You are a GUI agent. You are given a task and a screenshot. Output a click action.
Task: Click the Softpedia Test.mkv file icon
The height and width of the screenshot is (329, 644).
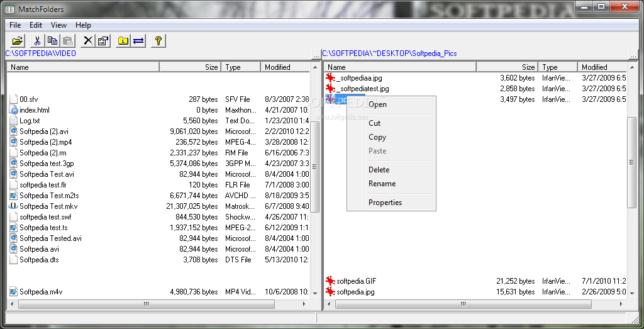(13, 206)
